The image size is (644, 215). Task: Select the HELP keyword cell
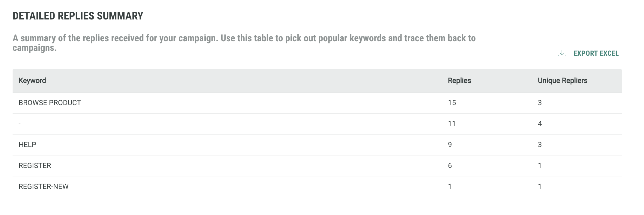click(27, 145)
